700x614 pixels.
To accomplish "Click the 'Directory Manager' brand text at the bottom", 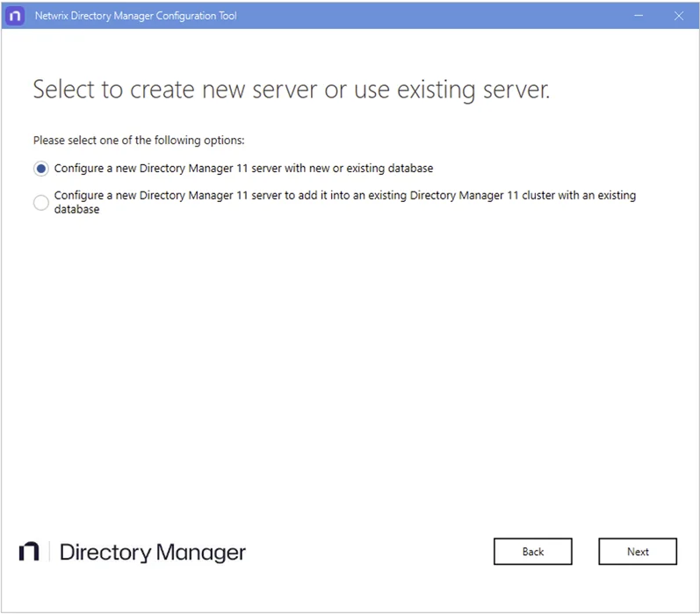I will pyautogui.click(x=152, y=553).
